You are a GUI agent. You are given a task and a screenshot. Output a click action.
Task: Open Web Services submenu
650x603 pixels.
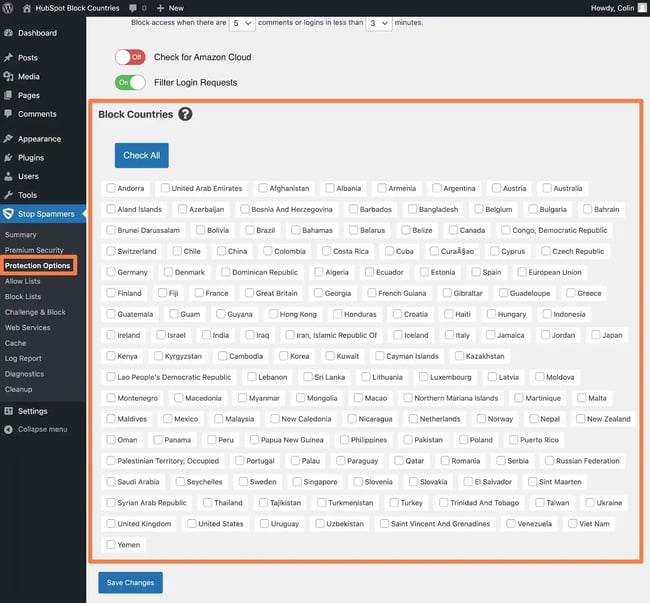(27, 327)
